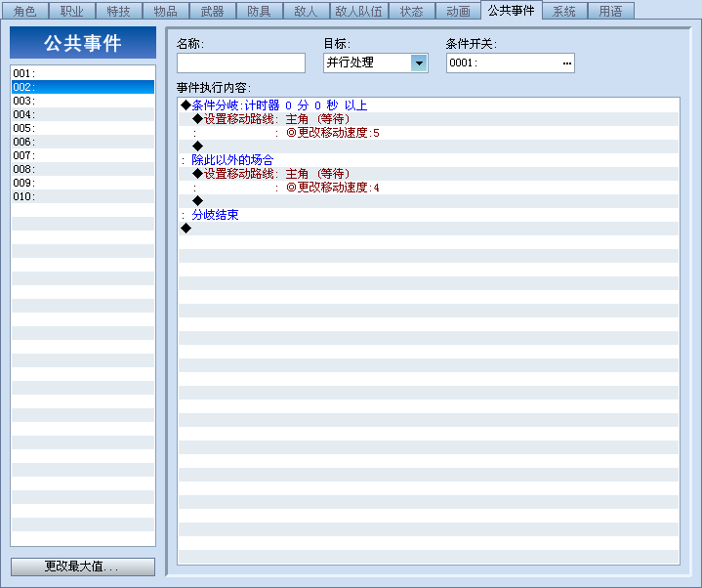
Task: Select the 分歧结束 line
Action: pos(429,215)
